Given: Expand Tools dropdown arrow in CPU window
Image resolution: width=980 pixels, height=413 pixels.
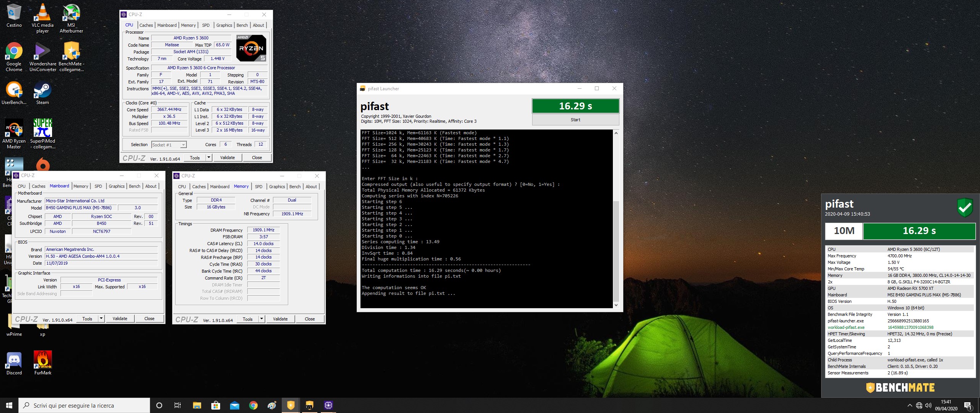Looking at the screenshot, I should pos(209,158).
